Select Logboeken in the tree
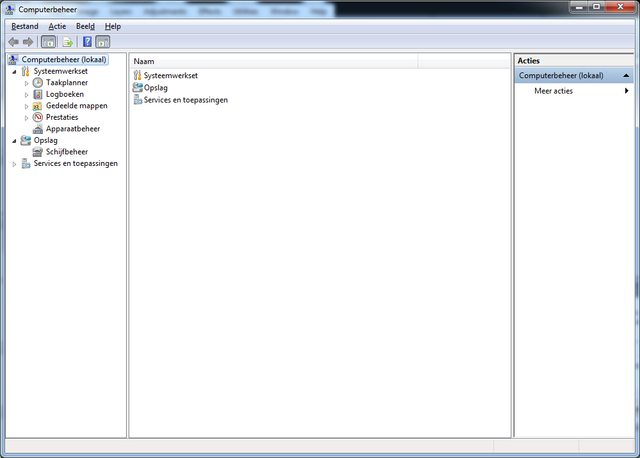 pos(65,94)
